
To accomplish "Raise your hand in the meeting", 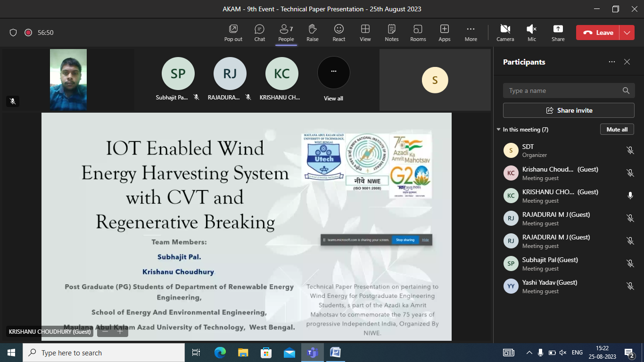I will (312, 33).
